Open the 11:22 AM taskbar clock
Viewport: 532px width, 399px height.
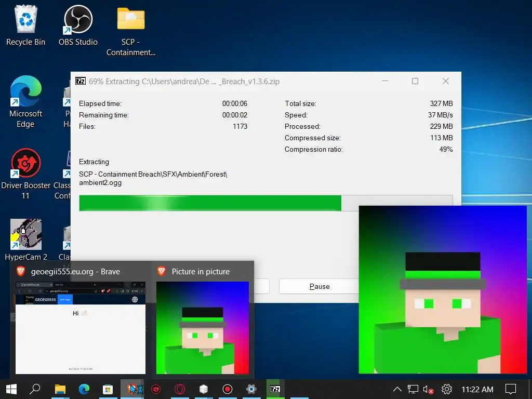coord(477,389)
